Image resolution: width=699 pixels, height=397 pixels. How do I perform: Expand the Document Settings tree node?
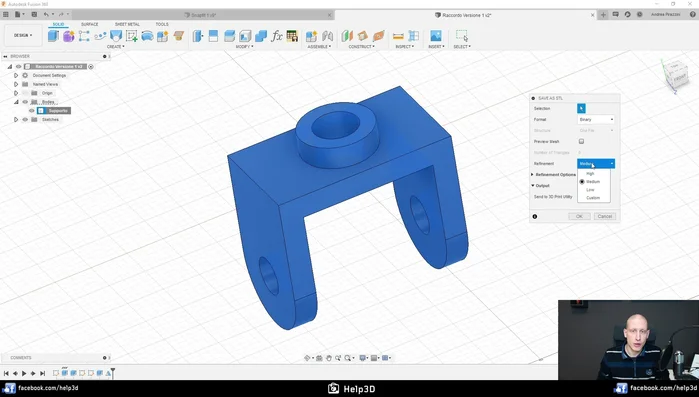(x=16, y=75)
